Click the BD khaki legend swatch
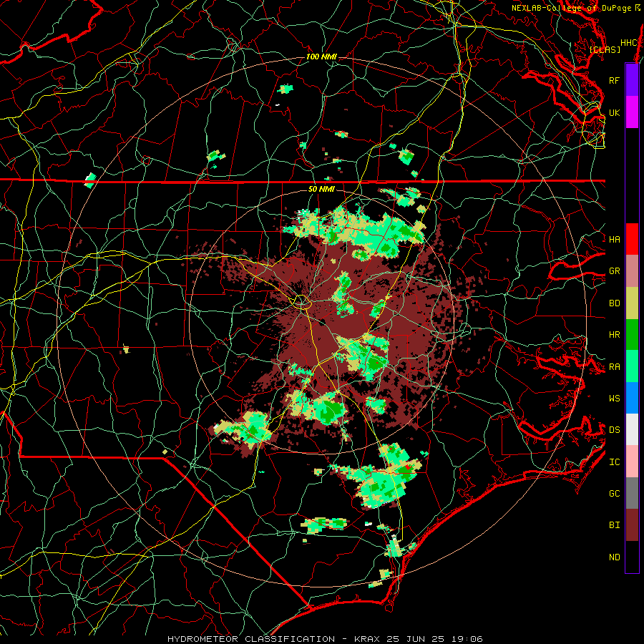 pos(632,303)
